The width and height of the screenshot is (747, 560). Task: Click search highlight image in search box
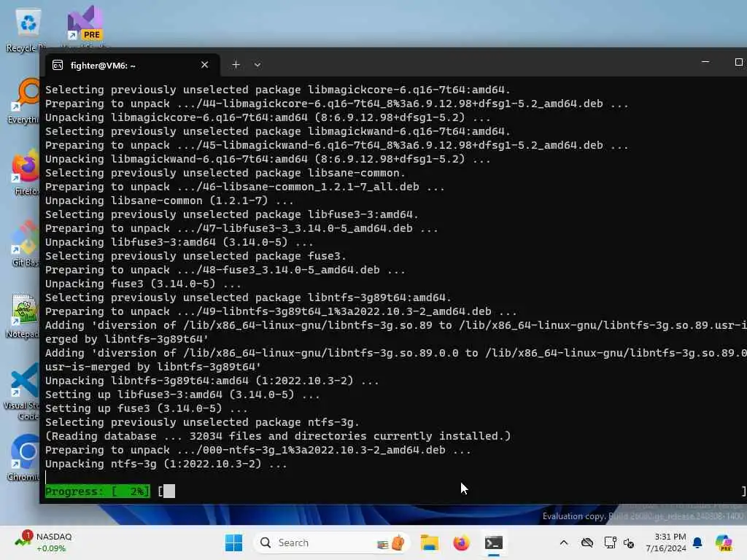pyautogui.click(x=391, y=542)
